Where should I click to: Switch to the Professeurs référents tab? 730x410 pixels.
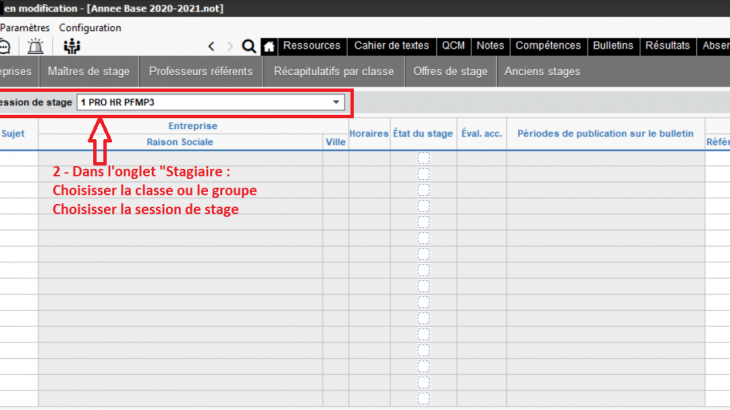coord(200,71)
